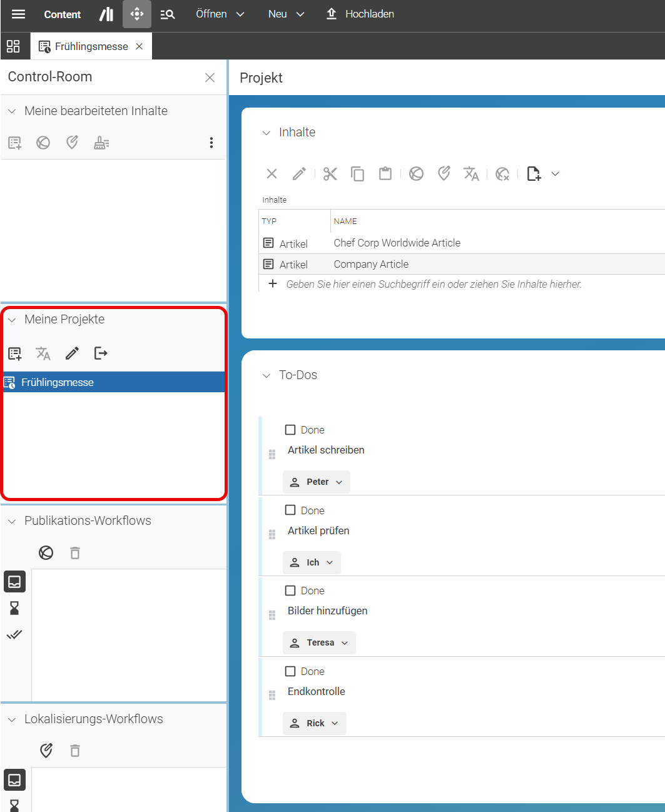
Task: Open the hourglass pending view in Publikations-Workflows
Action: pos(14,608)
